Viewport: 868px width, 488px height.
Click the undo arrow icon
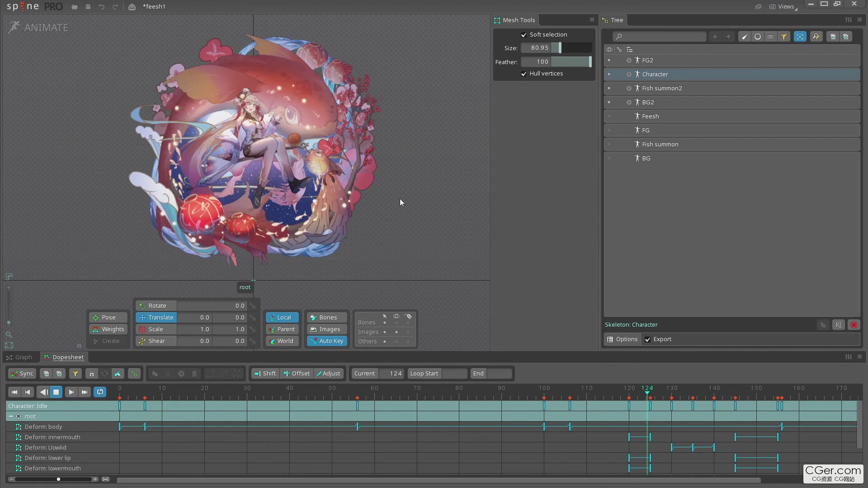(102, 7)
